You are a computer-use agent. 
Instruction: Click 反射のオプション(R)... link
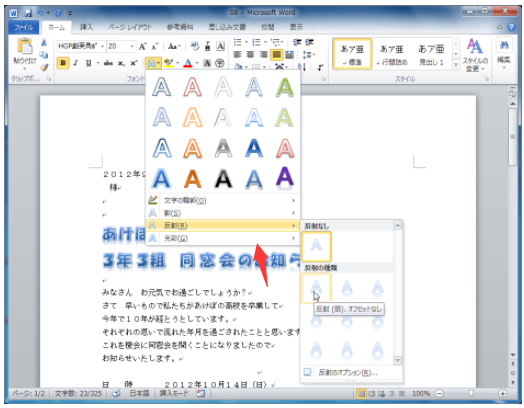pyautogui.click(x=348, y=372)
